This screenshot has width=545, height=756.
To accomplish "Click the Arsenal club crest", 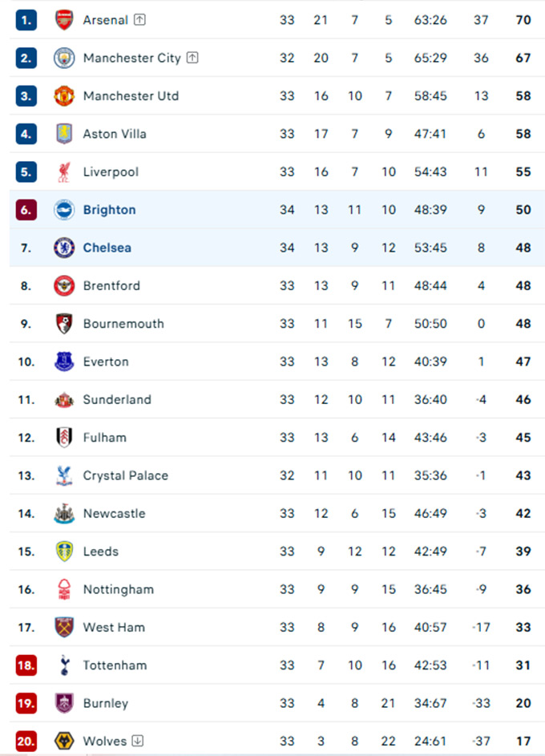I will click(64, 20).
